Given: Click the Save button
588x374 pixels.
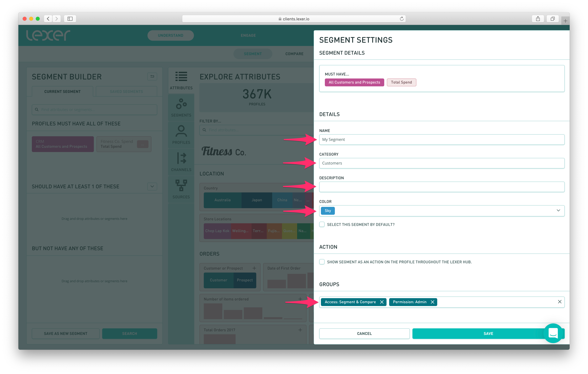Looking at the screenshot, I should pos(488,333).
